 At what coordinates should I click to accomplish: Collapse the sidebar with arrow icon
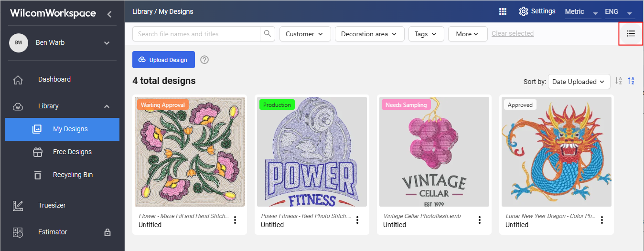109,14
